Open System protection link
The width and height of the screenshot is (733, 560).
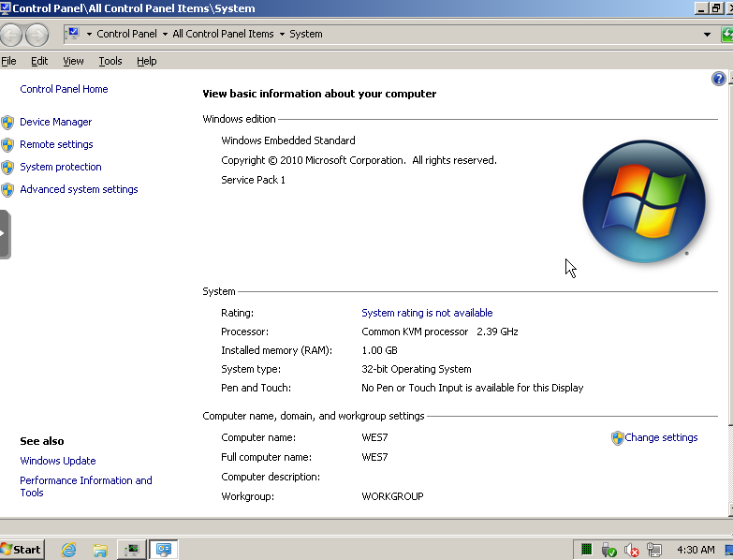60,167
